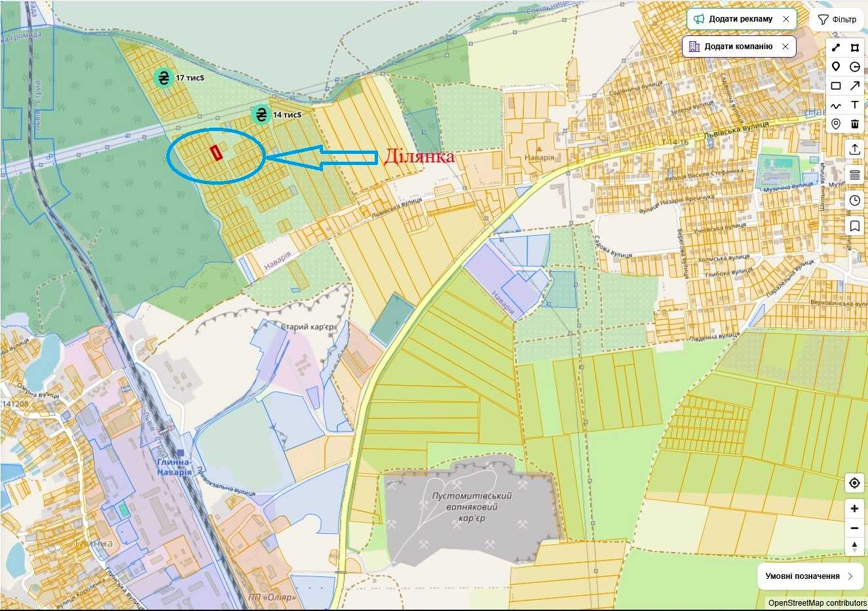
Task: Close the Додати рекламу chip
Action: pyautogui.click(x=787, y=19)
